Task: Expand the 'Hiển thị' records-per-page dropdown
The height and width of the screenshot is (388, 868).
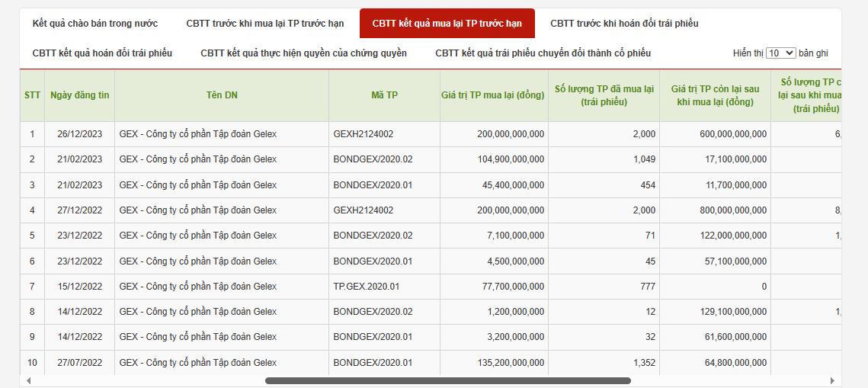Action: point(780,53)
